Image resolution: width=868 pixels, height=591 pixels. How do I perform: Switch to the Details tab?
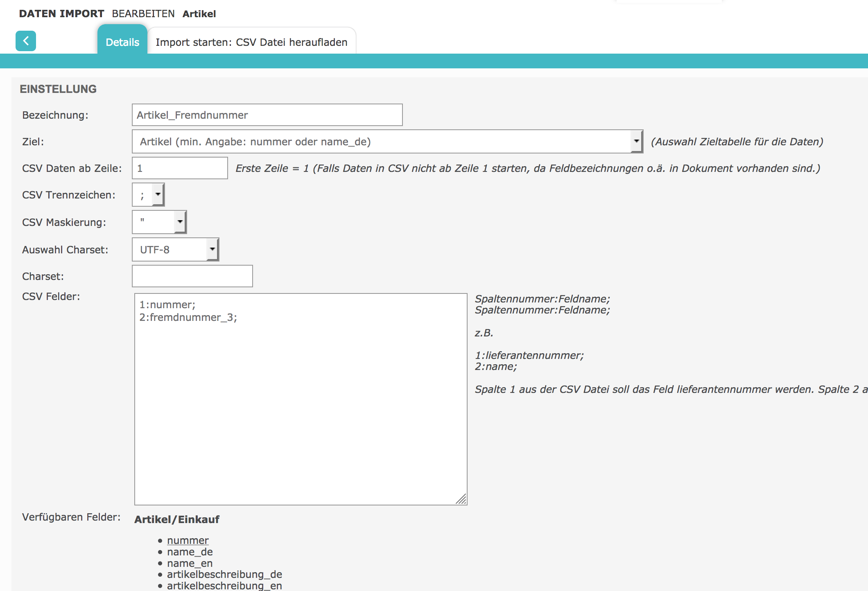(x=122, y=42)
